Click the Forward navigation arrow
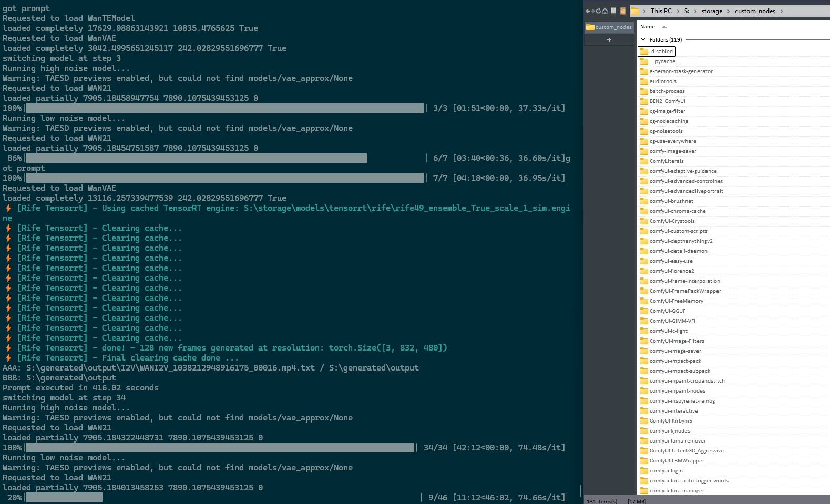 pos(592,11)
